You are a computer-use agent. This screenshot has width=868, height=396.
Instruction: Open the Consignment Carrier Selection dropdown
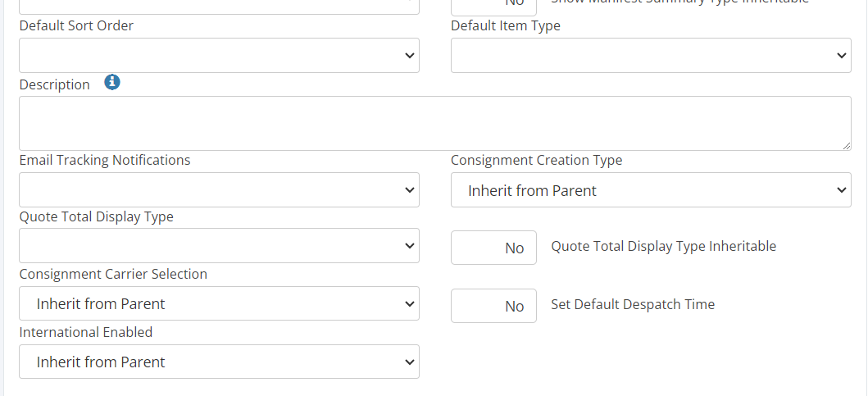[x=219, y=303]
